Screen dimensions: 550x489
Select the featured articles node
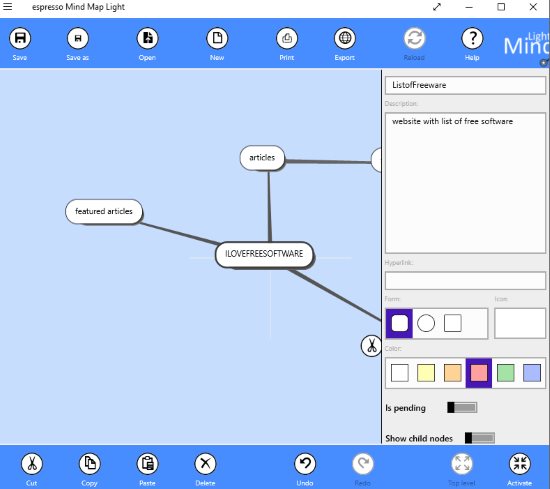(104, 212)
